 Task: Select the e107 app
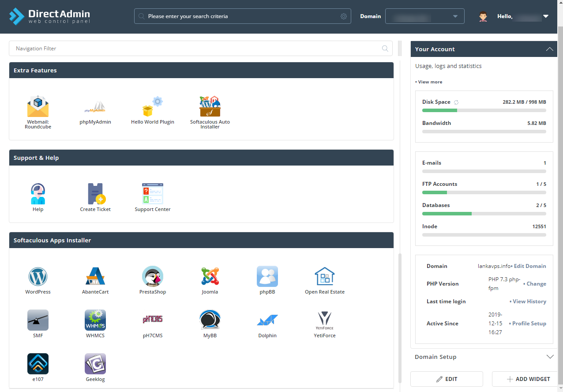[x=38, y=367]
